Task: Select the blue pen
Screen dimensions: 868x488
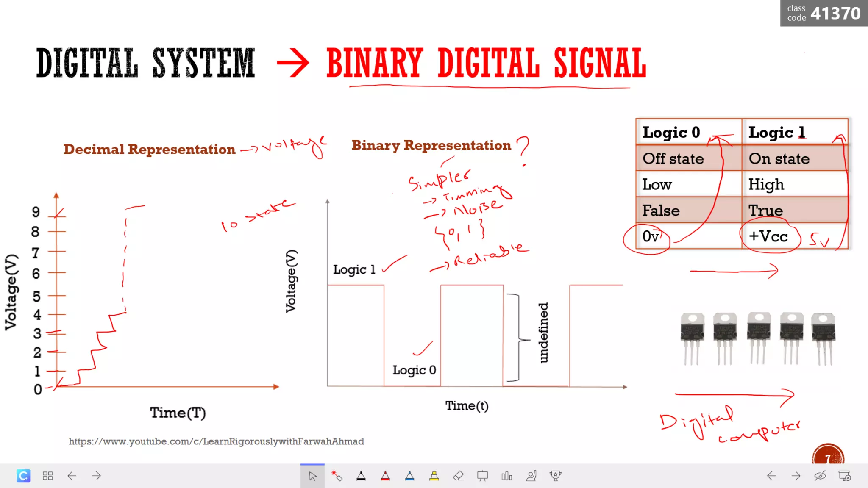Action: [x=409, y=476]
